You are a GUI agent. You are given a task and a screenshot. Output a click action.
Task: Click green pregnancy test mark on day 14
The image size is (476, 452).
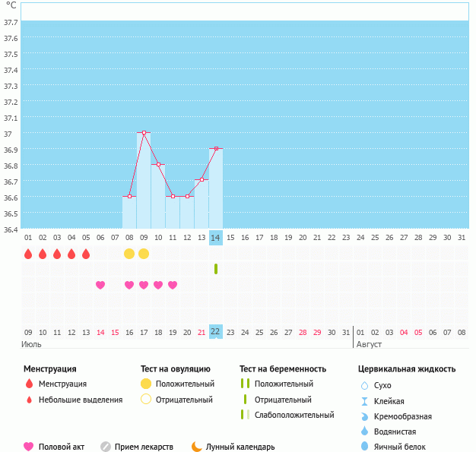216,269
